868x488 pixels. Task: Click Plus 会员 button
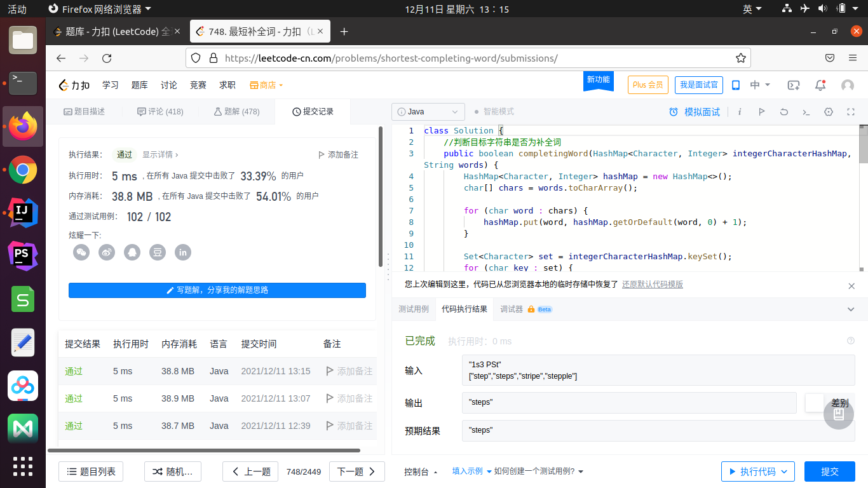point(648,85)
